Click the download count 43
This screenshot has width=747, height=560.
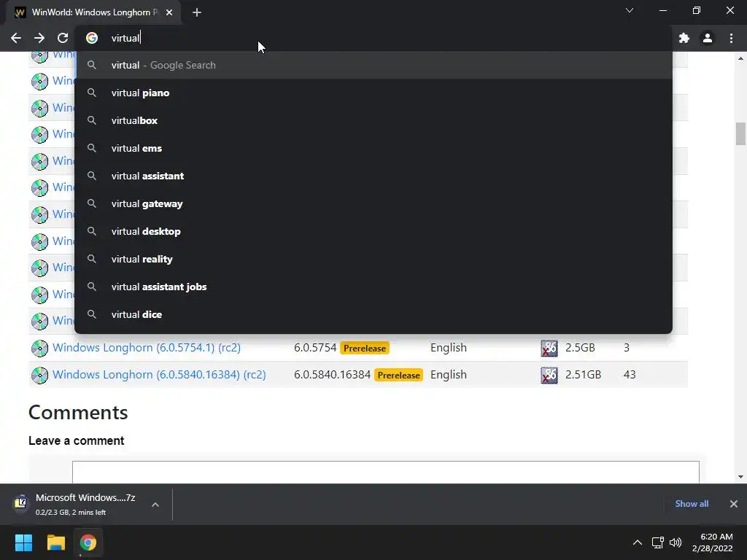(x=630, y=375)
